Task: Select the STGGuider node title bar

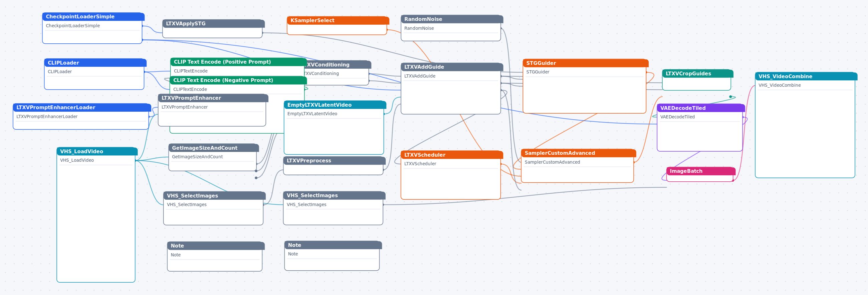Action: 586,63
